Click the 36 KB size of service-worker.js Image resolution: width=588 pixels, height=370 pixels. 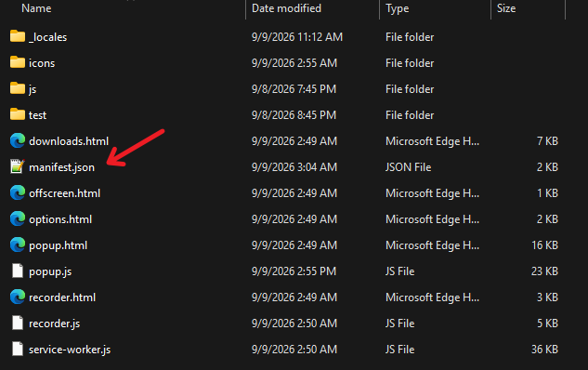point(545,350)
